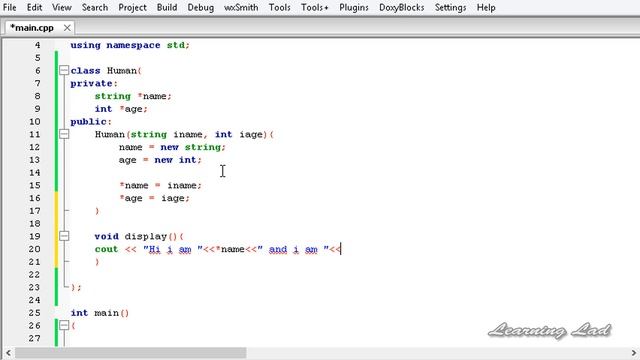Click the right scroll arrow
Image resolution: width=640 pixels, height=360 pixels.
tap(633, 352)
